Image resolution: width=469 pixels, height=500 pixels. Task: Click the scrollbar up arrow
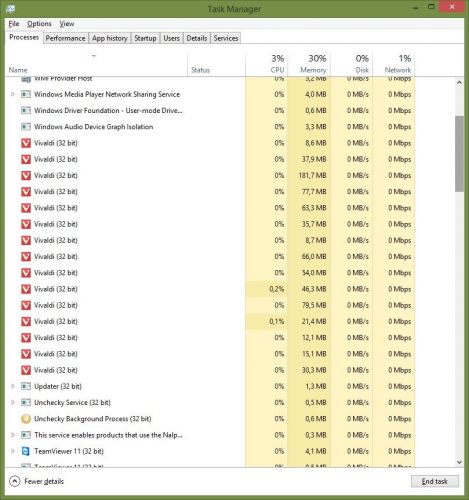click(459, 82)
